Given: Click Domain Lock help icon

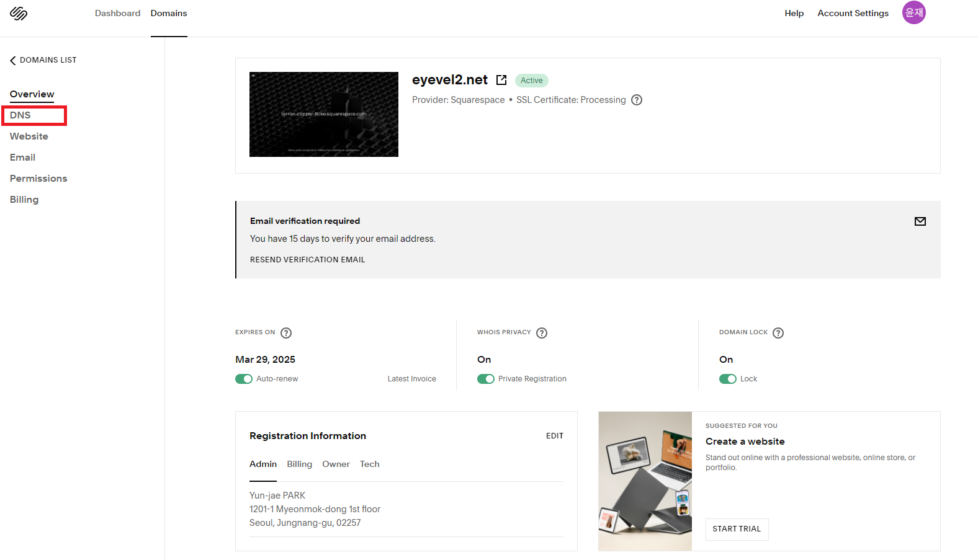Looking at the screenshot, I should pos(778,333).
